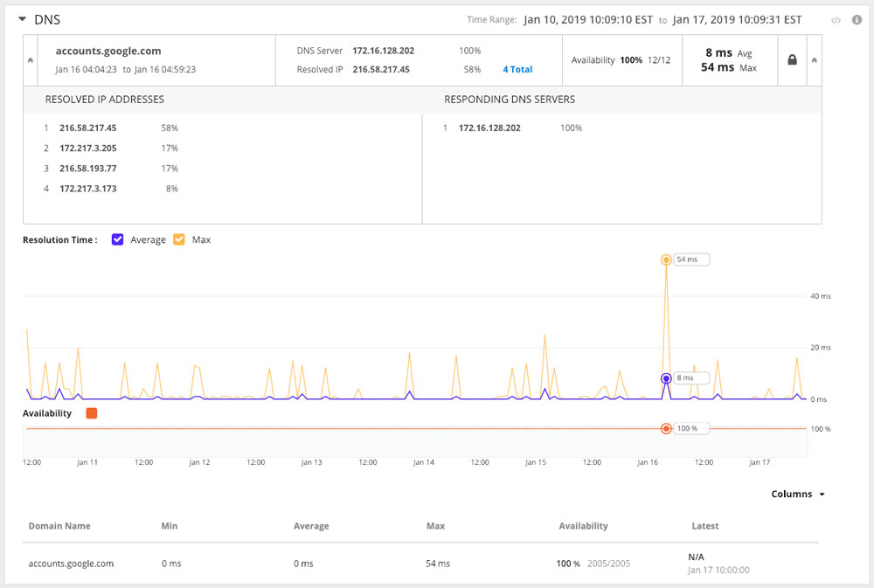Open the 4 Total link
This screenshot has height=588, width=874.
[x=517, y=69]
